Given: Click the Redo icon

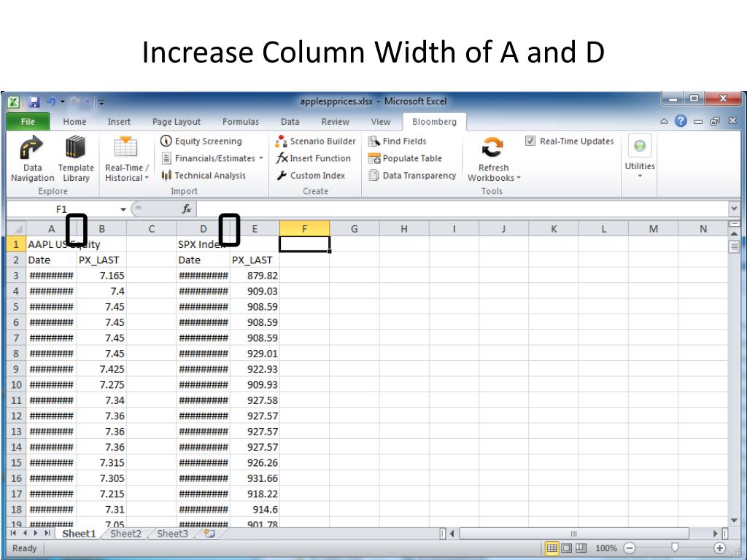Looking at the screenshot, I should point(75,101).
